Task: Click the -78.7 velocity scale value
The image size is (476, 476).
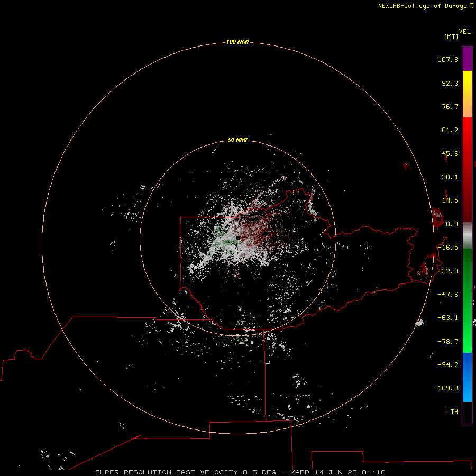Action: 448,342
